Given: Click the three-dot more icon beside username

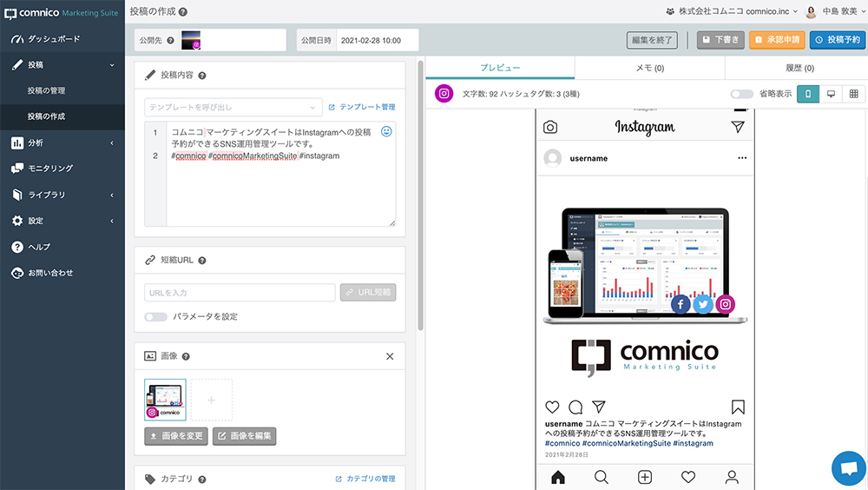Looking at the screenshot, I should click(742, 158).
